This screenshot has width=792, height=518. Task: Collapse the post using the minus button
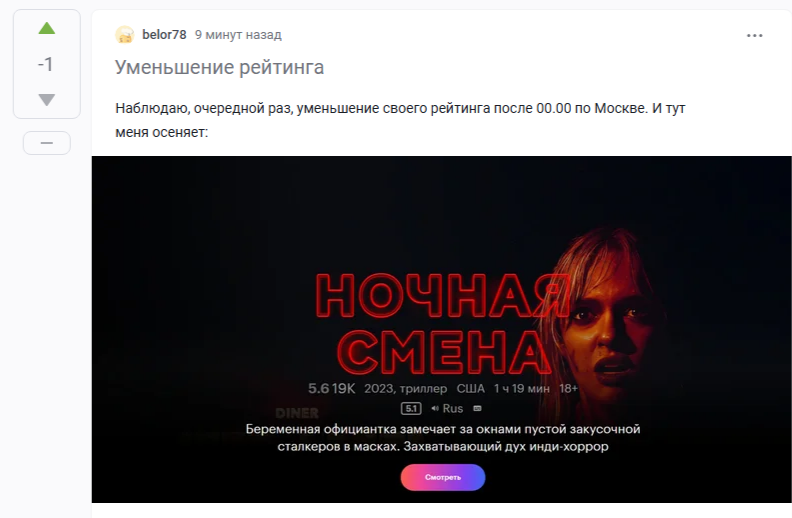46,143
